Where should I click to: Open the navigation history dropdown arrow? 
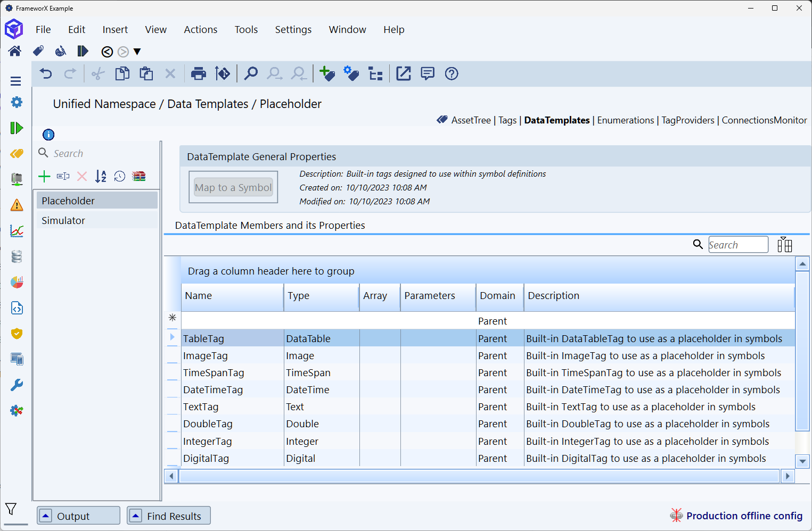coord(137,52)
